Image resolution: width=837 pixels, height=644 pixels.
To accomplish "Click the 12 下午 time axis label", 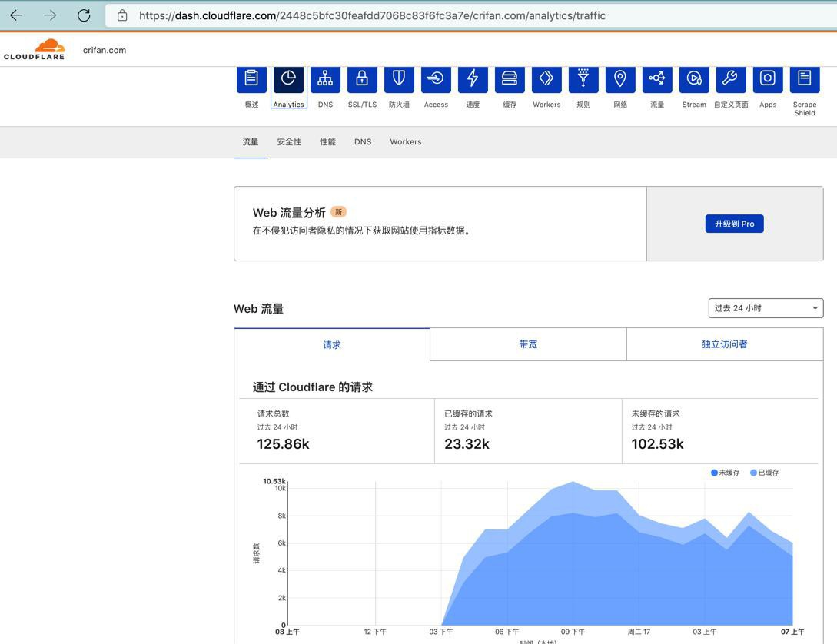I will click(375, 632).
